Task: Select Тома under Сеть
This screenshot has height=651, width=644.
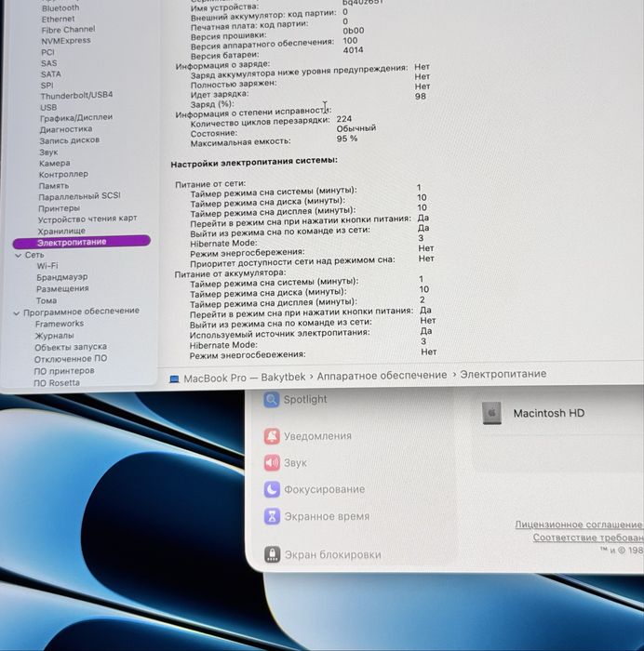Action: 47,300
